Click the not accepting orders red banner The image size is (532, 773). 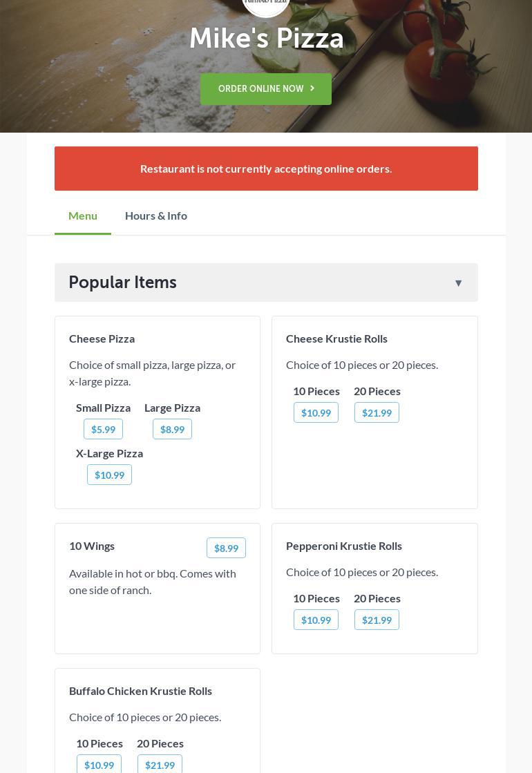[266, 169]
